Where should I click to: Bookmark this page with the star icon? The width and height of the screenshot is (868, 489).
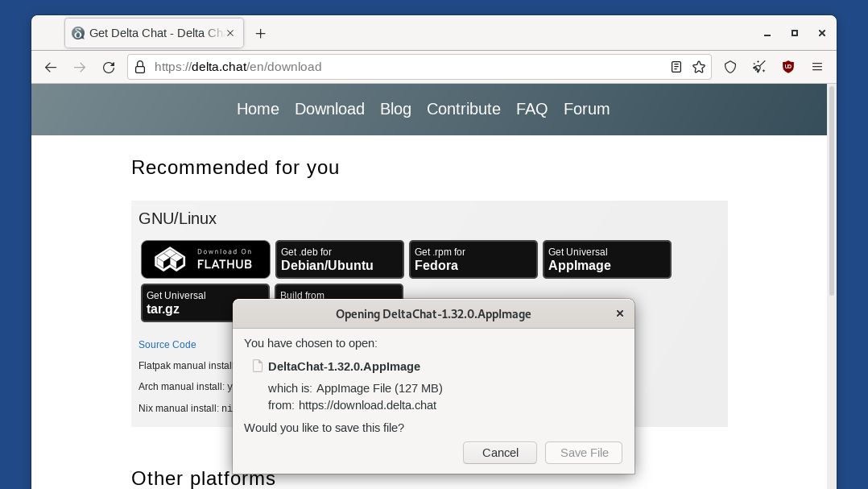pos(699,67)
